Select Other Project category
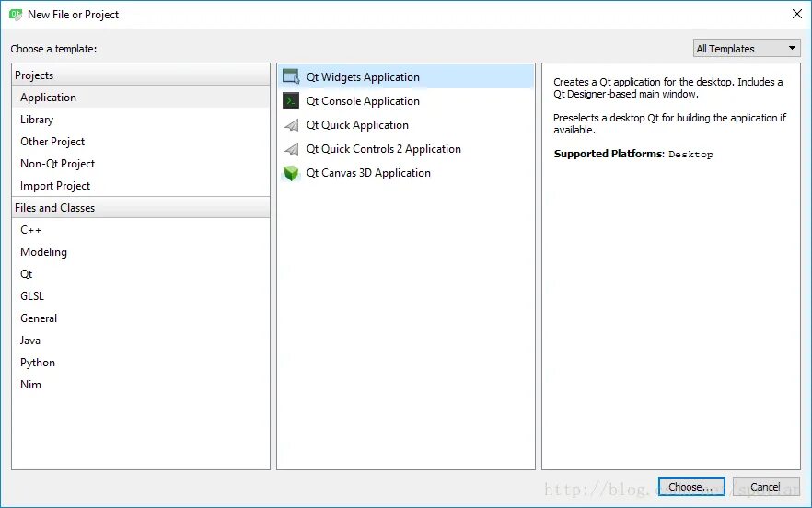The image size is (812, 508). click(x=141, y=142)
